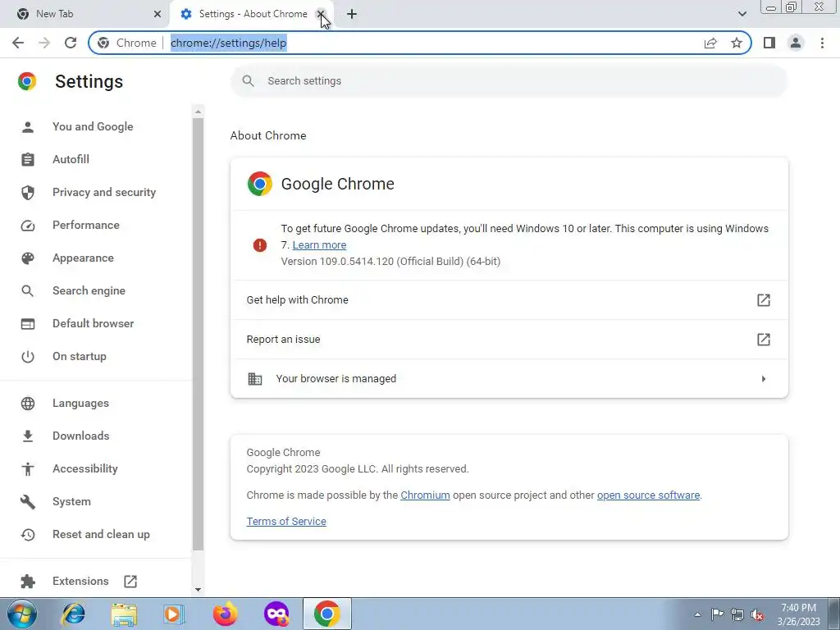This screenshot has width=840, height=630.
Task: Click the red update warning icon
Action: (260, 244)
